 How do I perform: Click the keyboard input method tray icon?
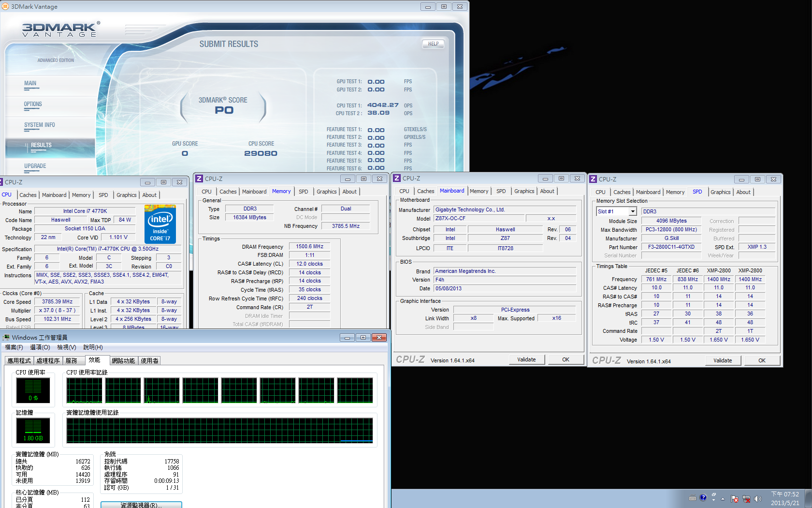click(x=693, y=498)
